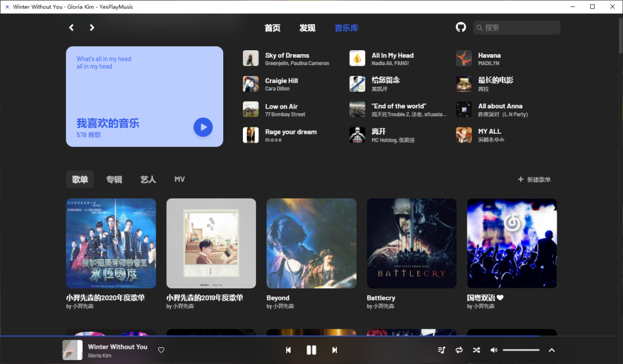
Task: Play the 我喜欢的音乐 liked songs
Action: [x=203, y=127]
